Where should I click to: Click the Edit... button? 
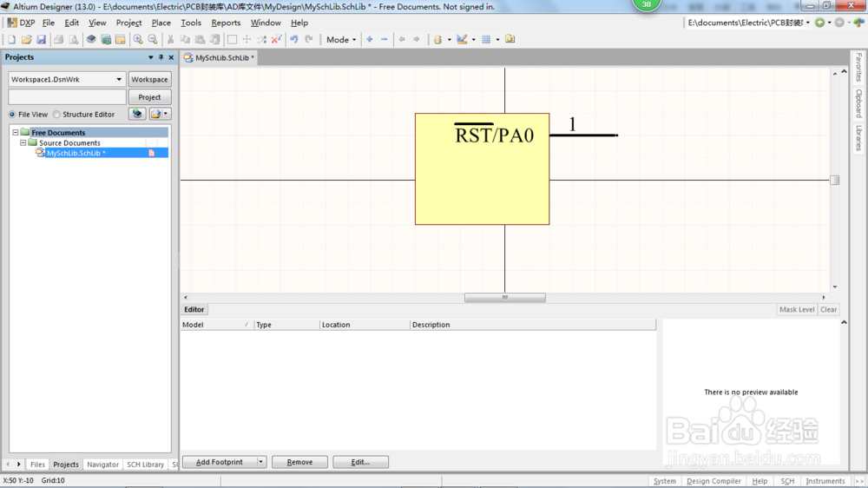pyautogui.click(x=360, y=462)
